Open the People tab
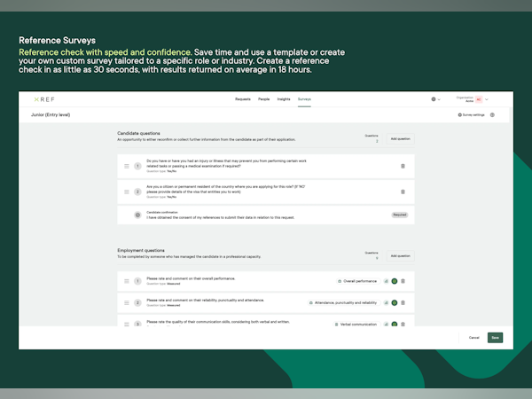 263,99
